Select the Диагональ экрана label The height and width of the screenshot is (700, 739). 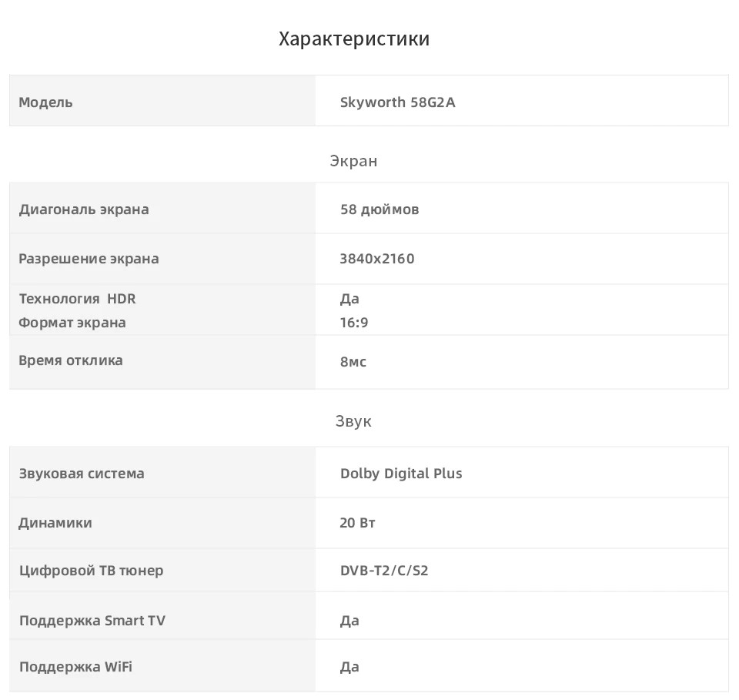pyautogui.click(x=84, y=209)
